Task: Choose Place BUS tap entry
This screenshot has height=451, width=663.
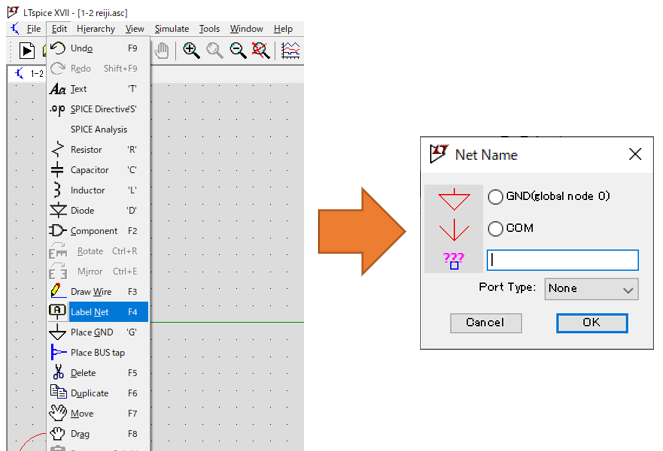Action: coord(99,353)
